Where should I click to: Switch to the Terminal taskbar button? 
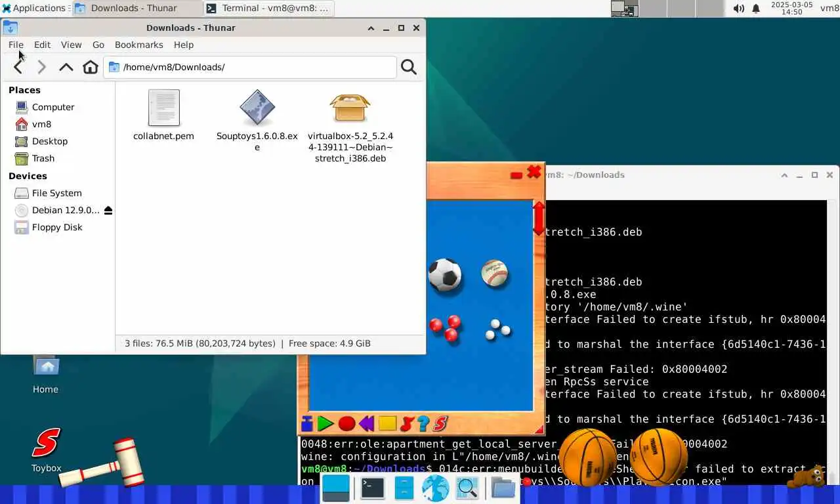point(268,8)
